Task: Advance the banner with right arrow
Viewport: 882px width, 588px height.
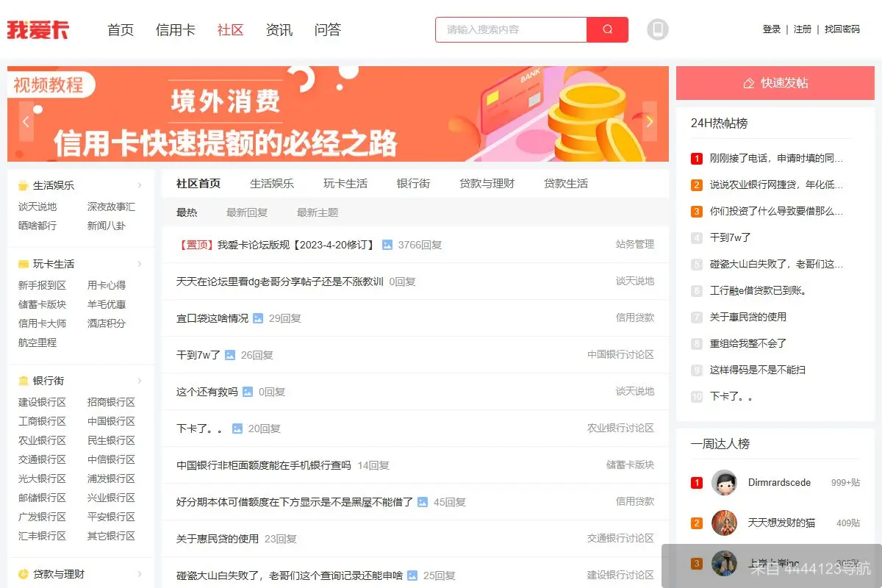Action: (650, 121)
